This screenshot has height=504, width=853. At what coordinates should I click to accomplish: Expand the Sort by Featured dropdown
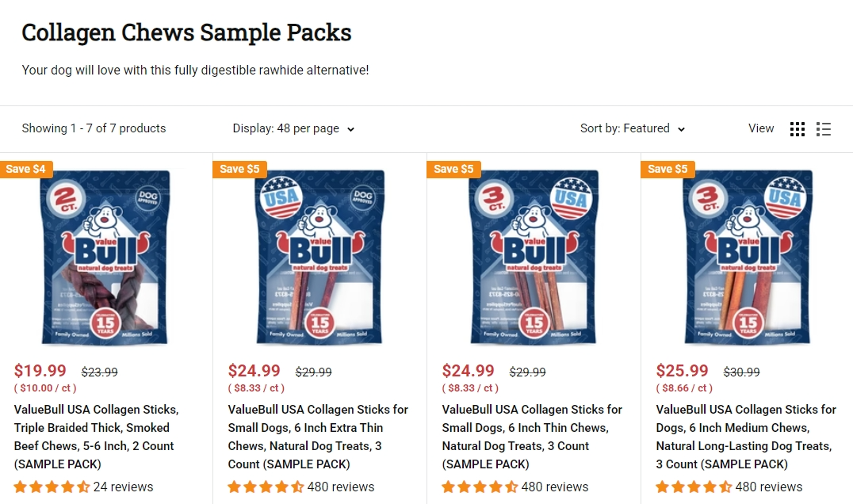click(x=633, y=128)
